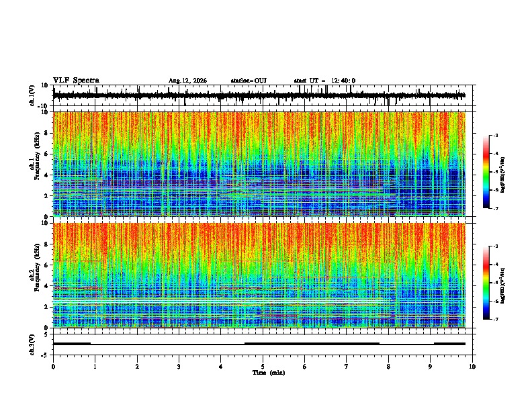532x411 pixels.
Task: Click the time axis tick label "10"
Action: pyautogui.click(x=472, y=367)
